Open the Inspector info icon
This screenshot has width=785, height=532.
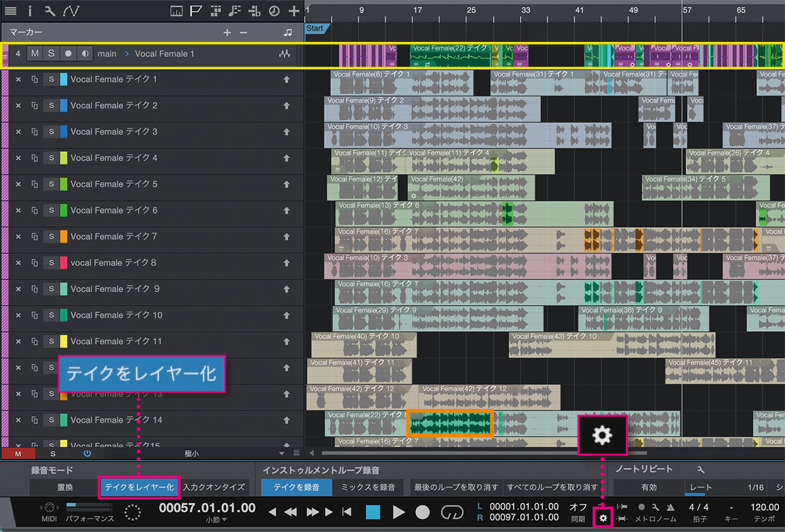(x=31, y=10)
